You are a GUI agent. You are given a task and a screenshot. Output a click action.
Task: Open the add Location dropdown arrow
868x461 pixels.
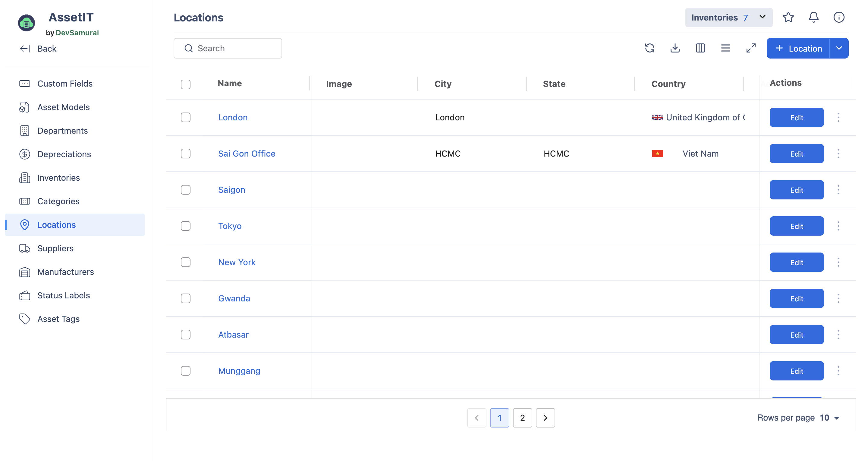pyautogui.click(x=839, y=48)
